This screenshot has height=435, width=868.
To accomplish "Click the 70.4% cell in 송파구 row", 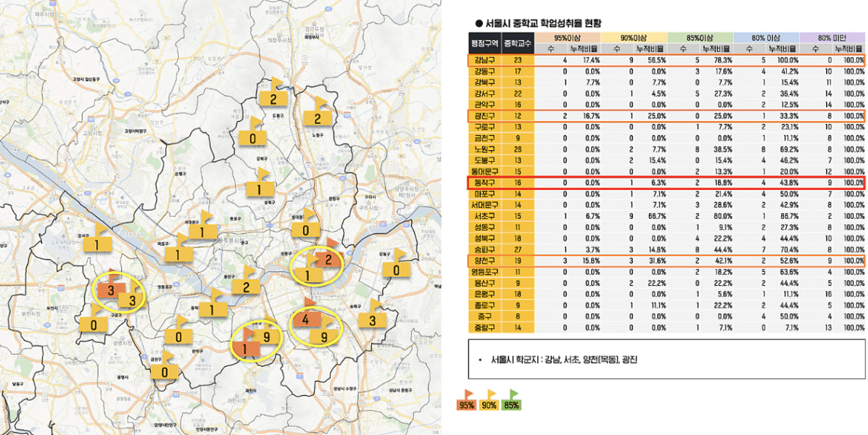I will click(788, 249).
